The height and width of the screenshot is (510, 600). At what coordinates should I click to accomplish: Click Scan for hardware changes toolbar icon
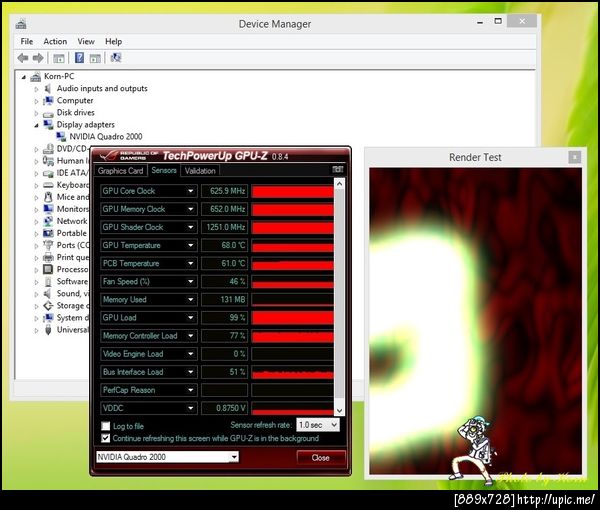coord(116,58)
